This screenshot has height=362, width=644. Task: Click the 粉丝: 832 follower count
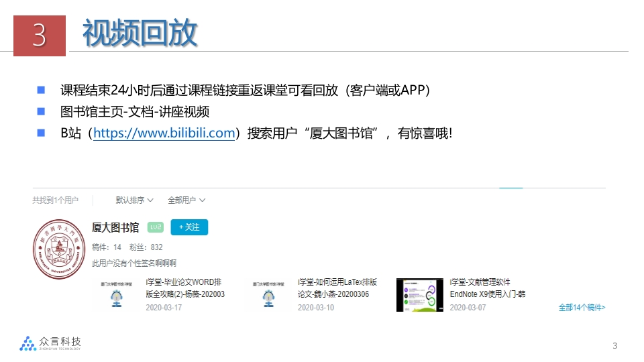[146, 247]
